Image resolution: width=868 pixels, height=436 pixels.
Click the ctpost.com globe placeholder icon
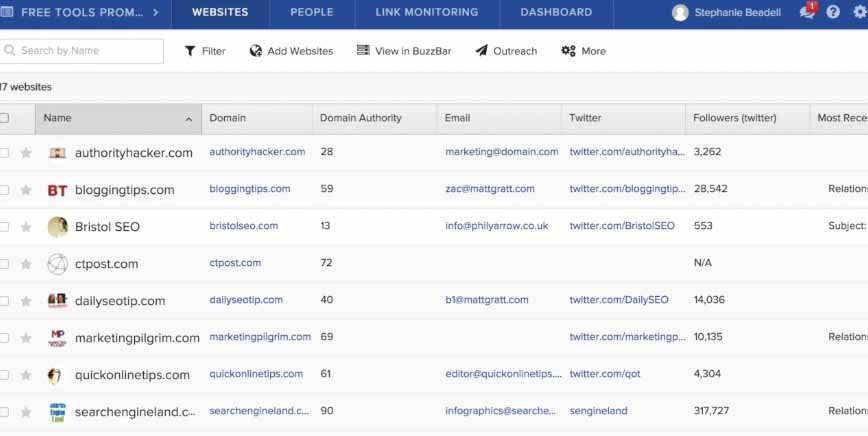[x=58, y=264]
